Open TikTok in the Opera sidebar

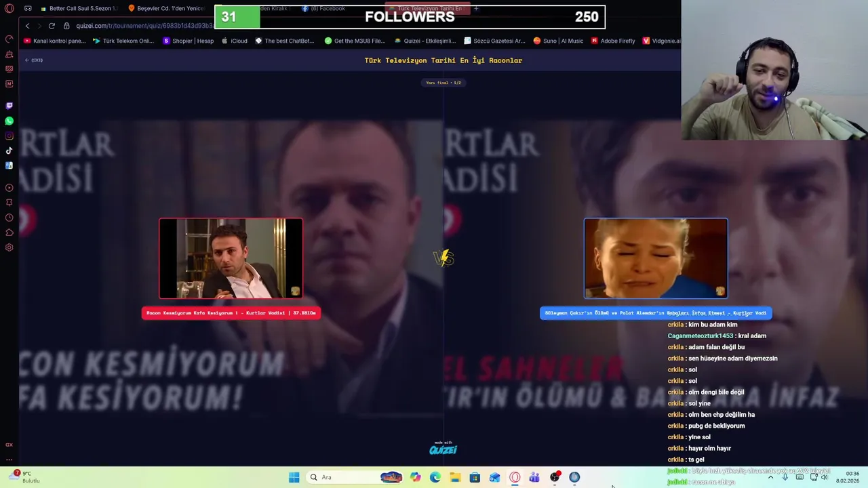click(x=9, y=150)
